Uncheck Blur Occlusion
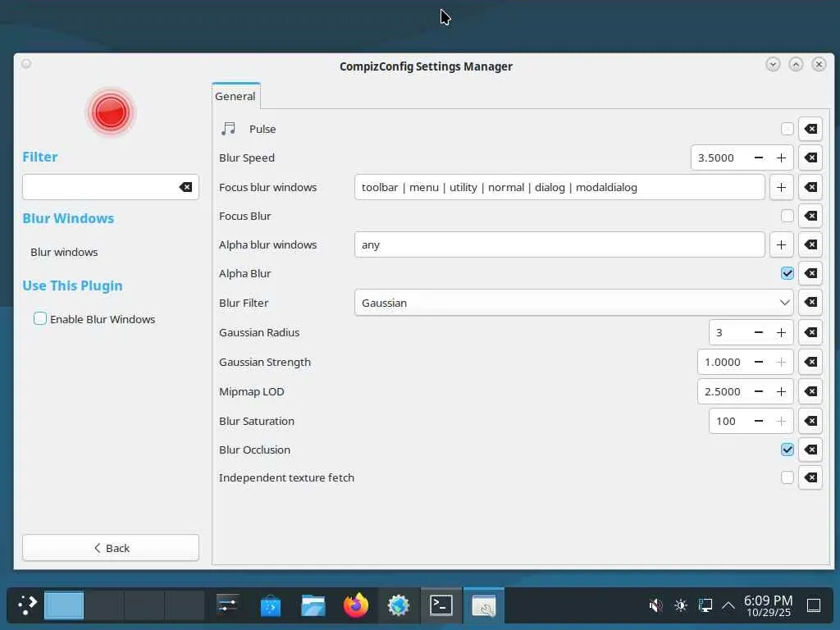840x630 pixels. (787, 450)
